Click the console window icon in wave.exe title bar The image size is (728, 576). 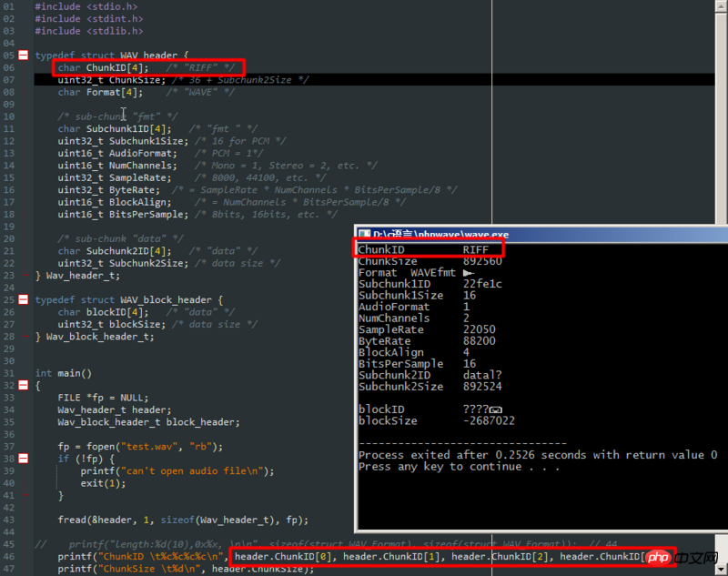pyautogui.click(x=365, y=235)
